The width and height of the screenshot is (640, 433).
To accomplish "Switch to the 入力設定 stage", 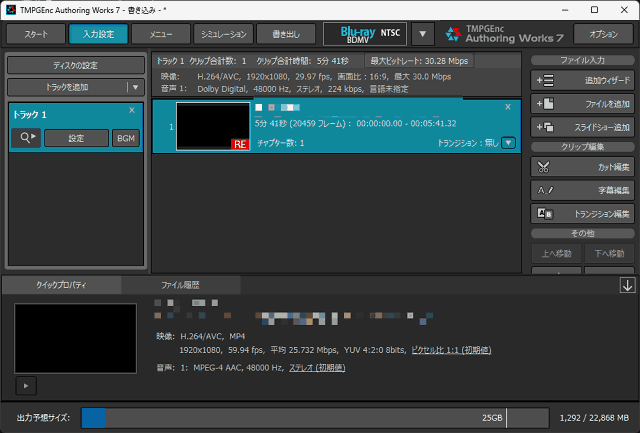I will (98, 34).
